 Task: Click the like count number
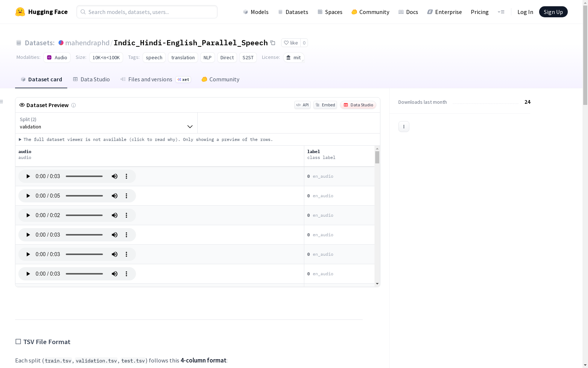(304, 43)
